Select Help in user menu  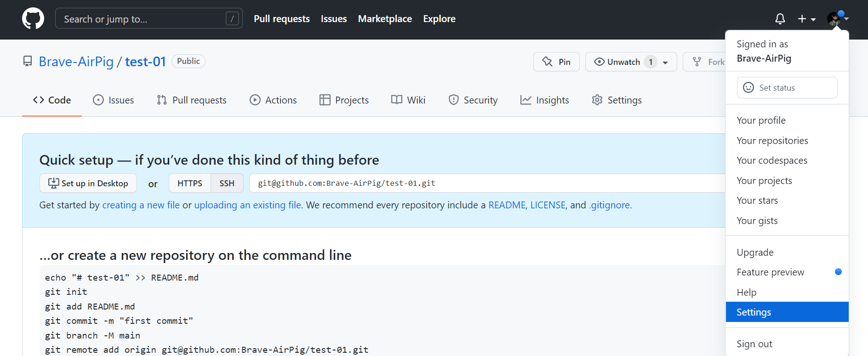tap(787, 293)
